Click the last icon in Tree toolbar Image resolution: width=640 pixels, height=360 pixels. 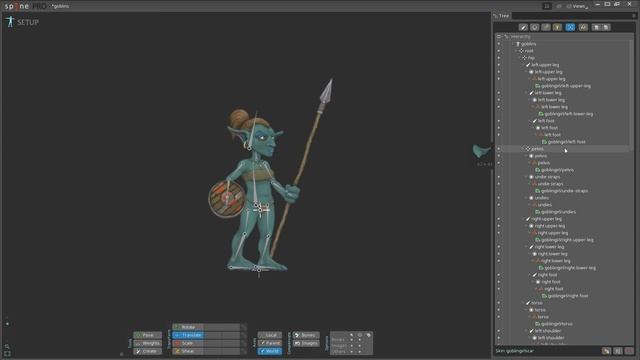[x=607, y=27]
